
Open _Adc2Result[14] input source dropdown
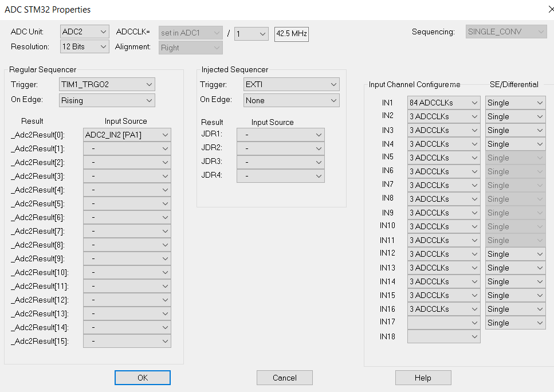tap(127, 328)
